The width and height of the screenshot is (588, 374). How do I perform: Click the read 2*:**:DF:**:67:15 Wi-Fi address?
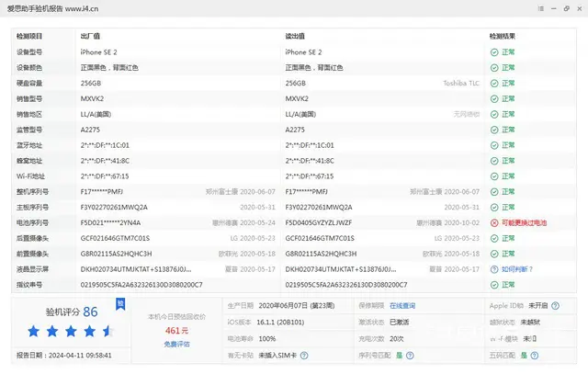[310, 176]
